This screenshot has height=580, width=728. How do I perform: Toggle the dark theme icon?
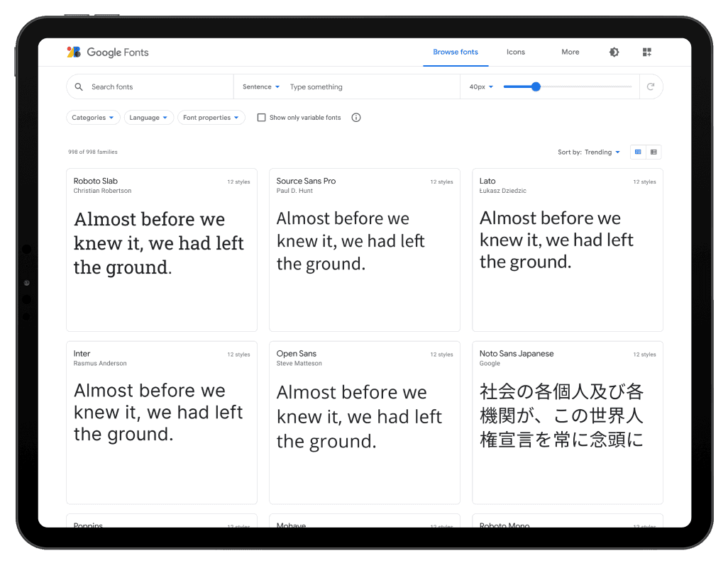click(614, 52)
